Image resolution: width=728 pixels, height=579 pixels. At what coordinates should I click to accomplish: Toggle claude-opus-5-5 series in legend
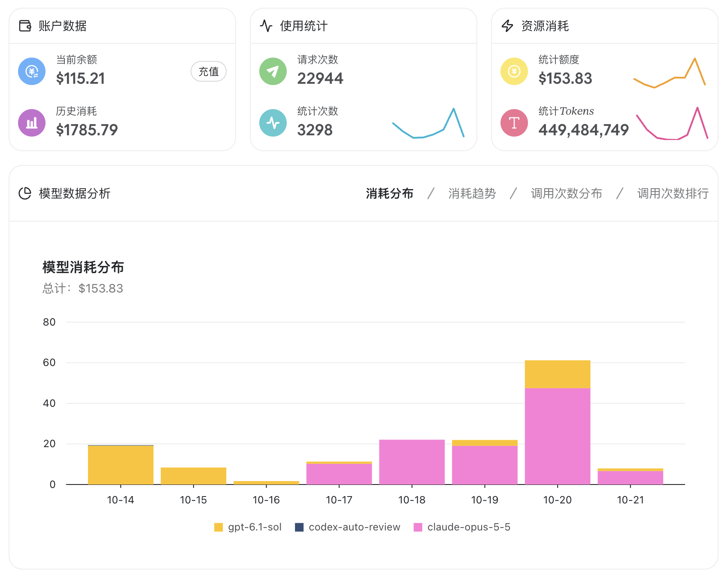(462, 527)
